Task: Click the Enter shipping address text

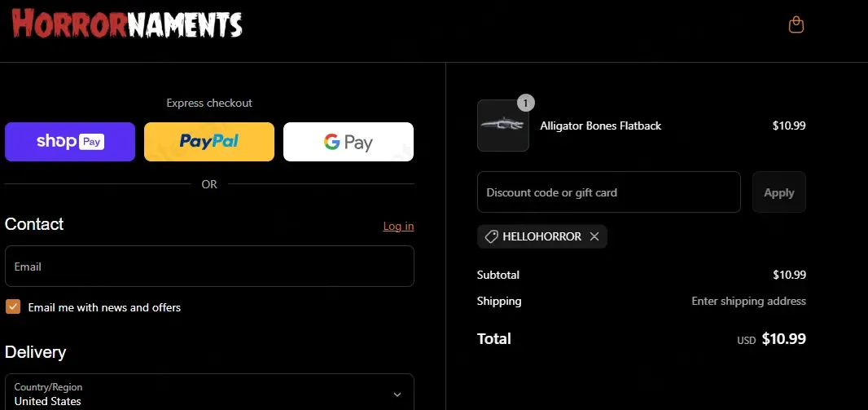Action: coord(748,301)
